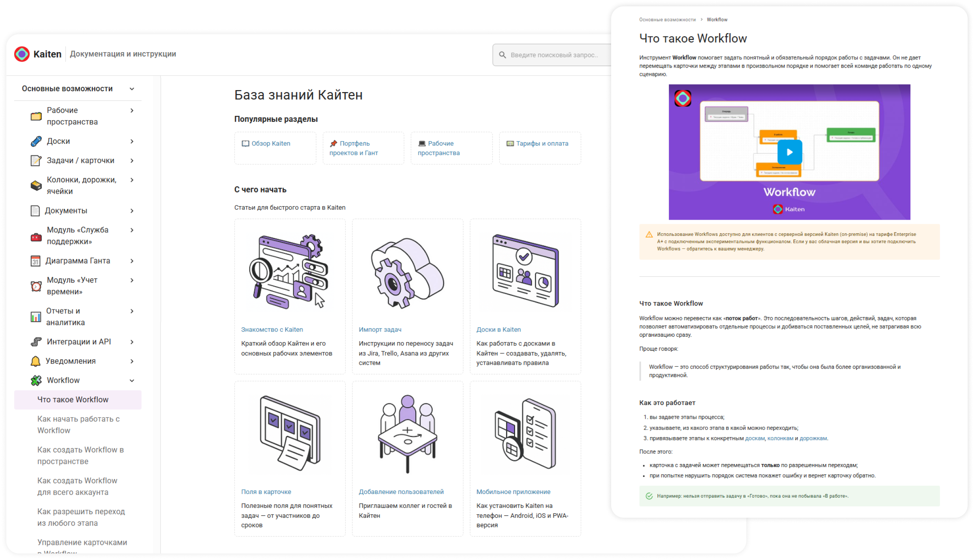Viewport: 974px width, 560px height.
Task: Click the Отчеты и аналитика chart icon
Action: point(36,317)
